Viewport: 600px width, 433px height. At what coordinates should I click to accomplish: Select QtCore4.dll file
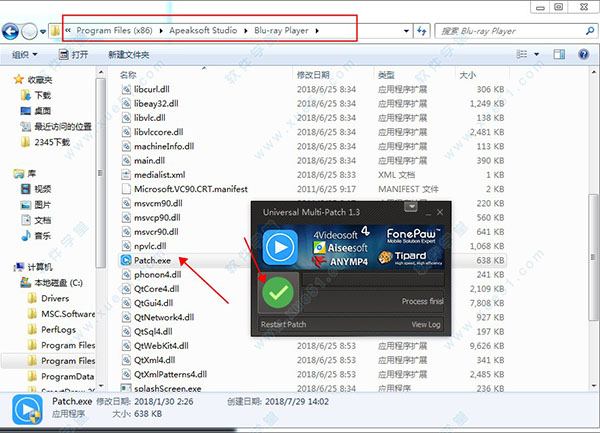click(x=157, y=289)
